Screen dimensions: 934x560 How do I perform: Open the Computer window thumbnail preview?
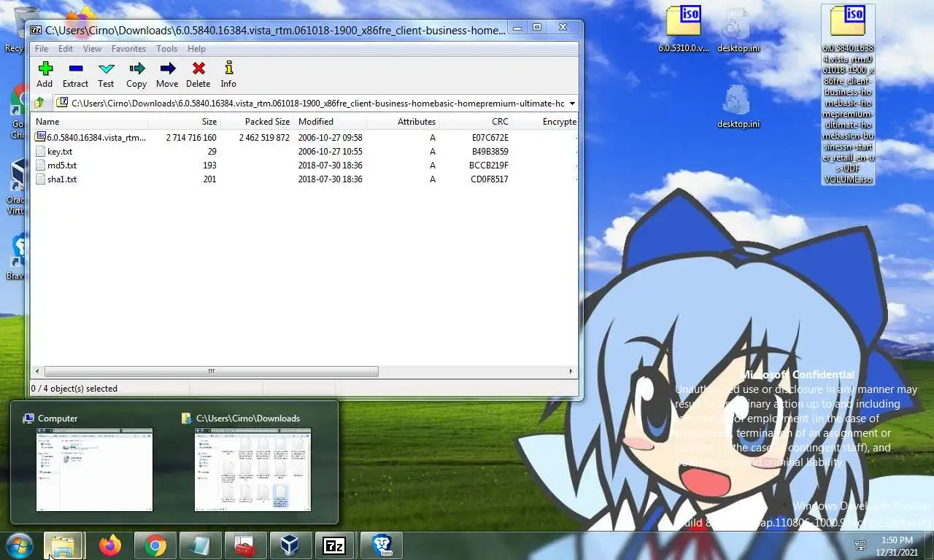tap(95, 470)
